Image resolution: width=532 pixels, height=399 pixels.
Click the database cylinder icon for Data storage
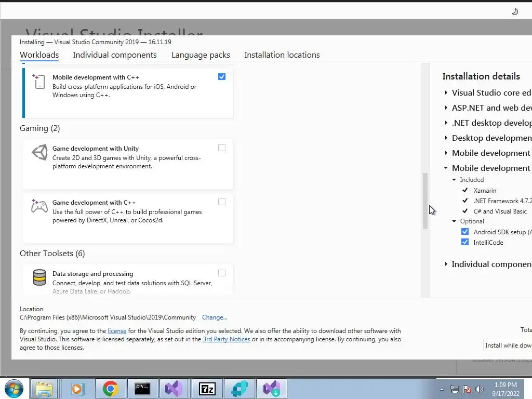pyautogui.click(x=39, y=277)
